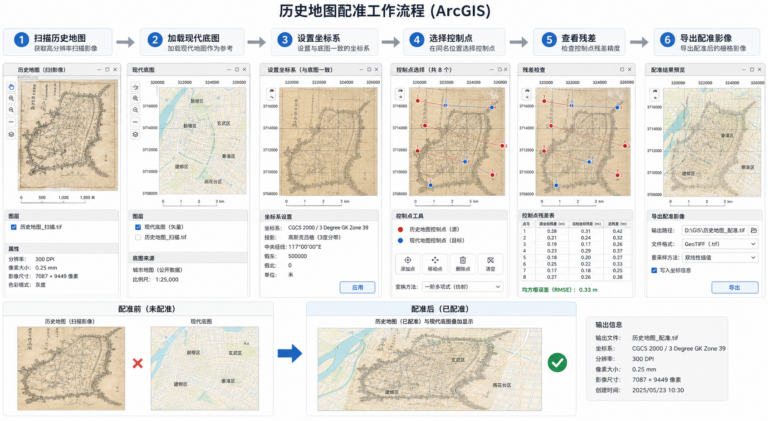Open the 重采样方法 双线性插值 dropdown
This screenshot has height=421, width=768.
click(720, 257)
